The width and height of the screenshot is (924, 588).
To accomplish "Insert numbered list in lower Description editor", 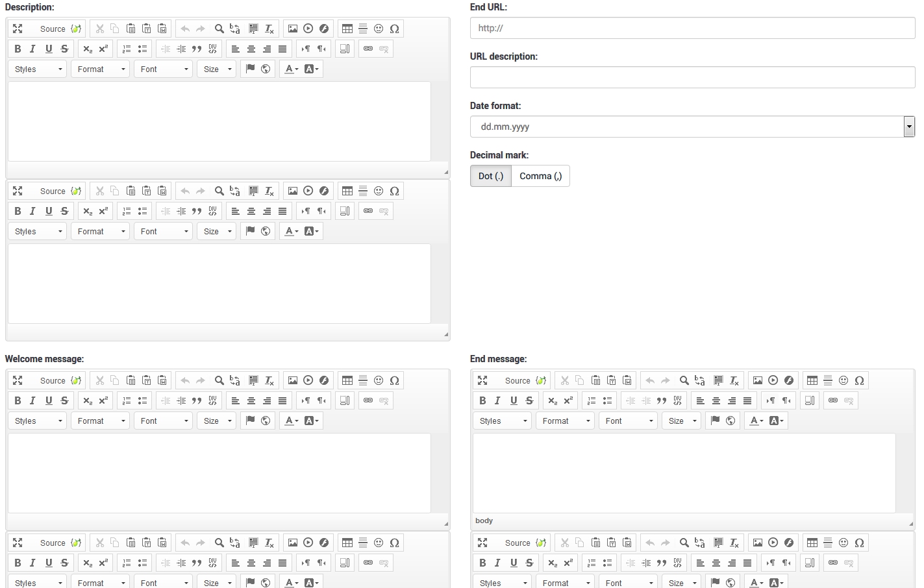I will 127,211.
